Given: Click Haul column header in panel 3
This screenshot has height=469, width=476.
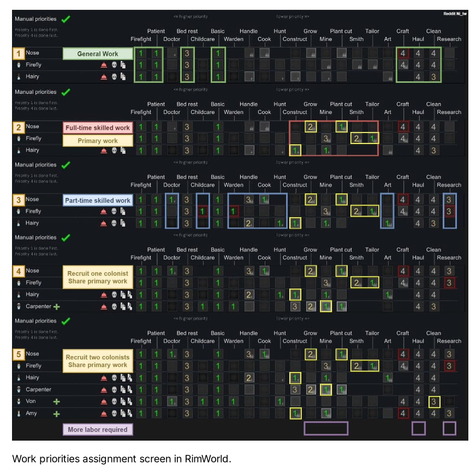Looking at the screenshot, I should point(418,185).
